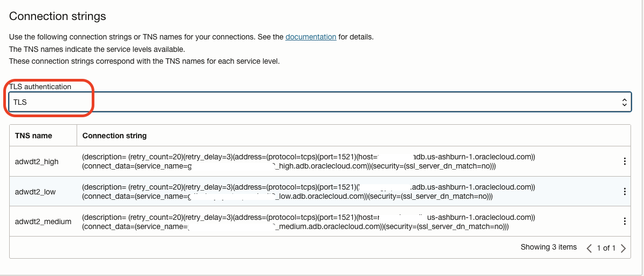Open actions menu for adwdt2_low row

(625, 192)
